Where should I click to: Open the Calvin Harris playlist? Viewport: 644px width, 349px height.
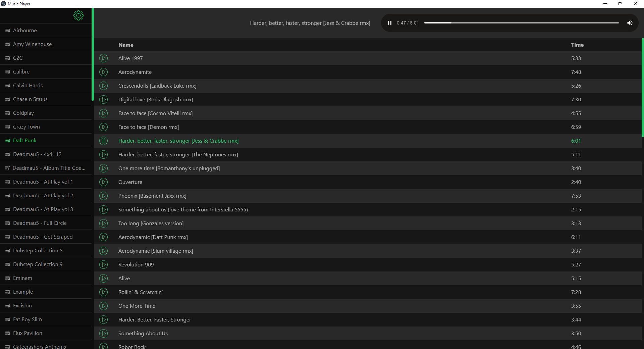pos(46,85)
